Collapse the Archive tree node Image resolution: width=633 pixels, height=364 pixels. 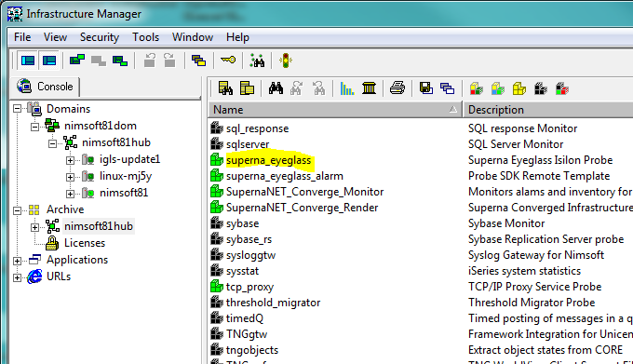[x=18, y=210]
